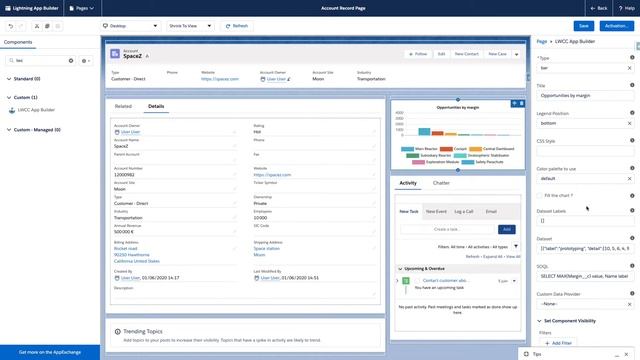
Task: Collapse the Standard components section
Action: tap(9, 79)
